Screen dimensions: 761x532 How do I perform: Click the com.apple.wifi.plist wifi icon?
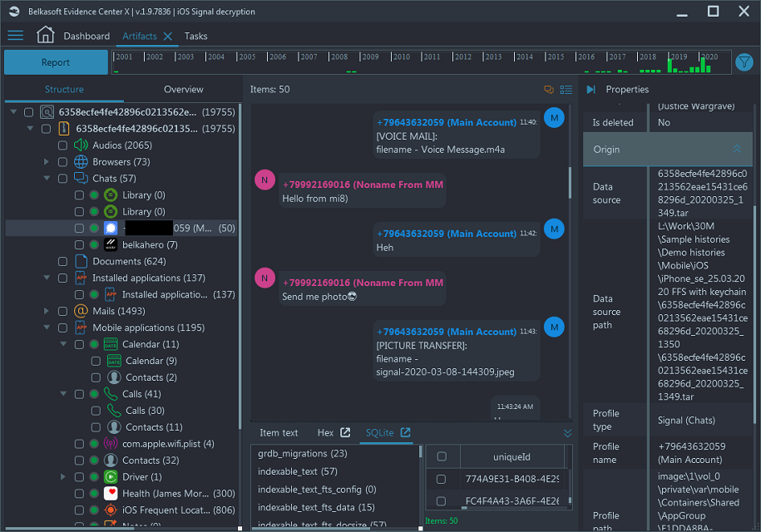click(111, 444)
